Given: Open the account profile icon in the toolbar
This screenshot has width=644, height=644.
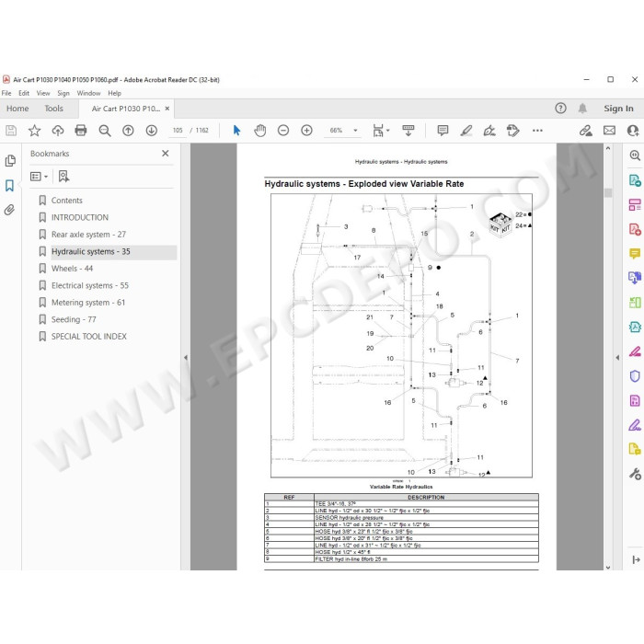Looking at the screenshot, I should tap(633, 131).
